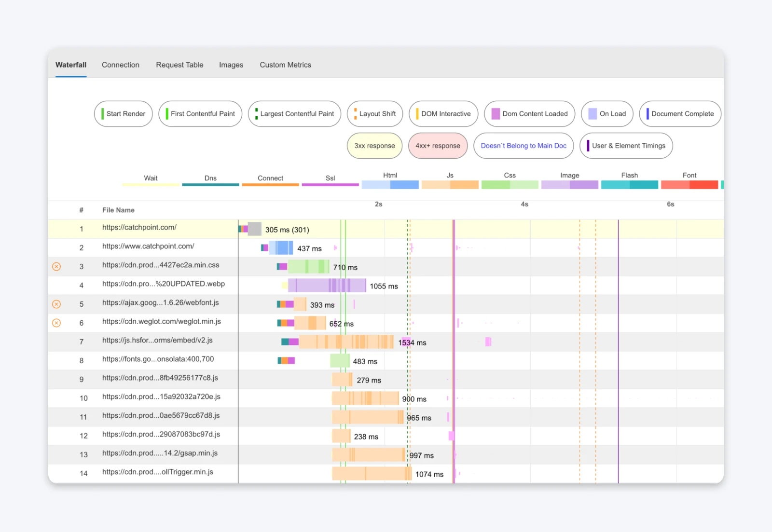
Task: Click the error icon for weglot.min.js
Action: click(56, 322)
